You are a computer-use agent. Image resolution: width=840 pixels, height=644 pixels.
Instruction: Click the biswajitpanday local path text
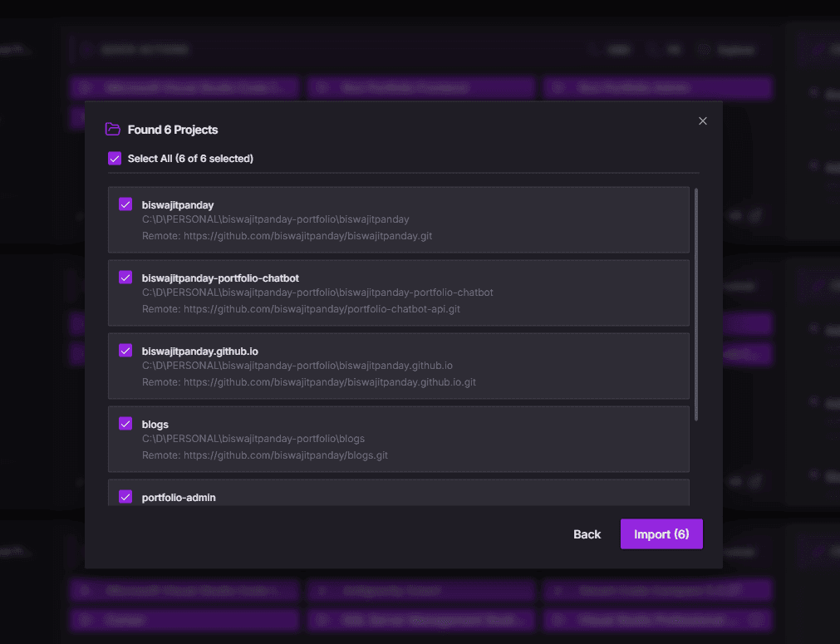275,219
